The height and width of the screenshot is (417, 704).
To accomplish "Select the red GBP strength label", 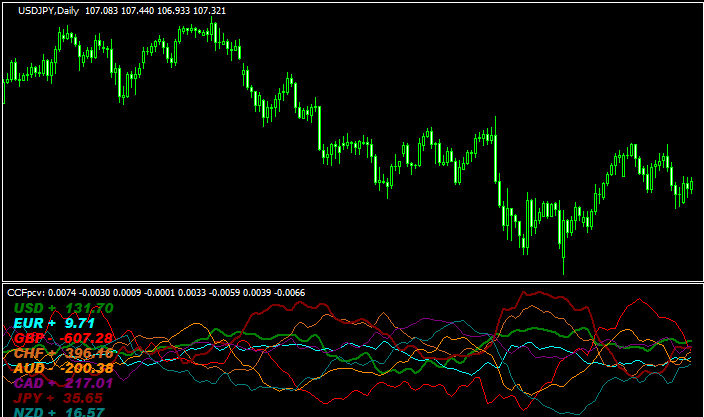I will tap(34, 338).
